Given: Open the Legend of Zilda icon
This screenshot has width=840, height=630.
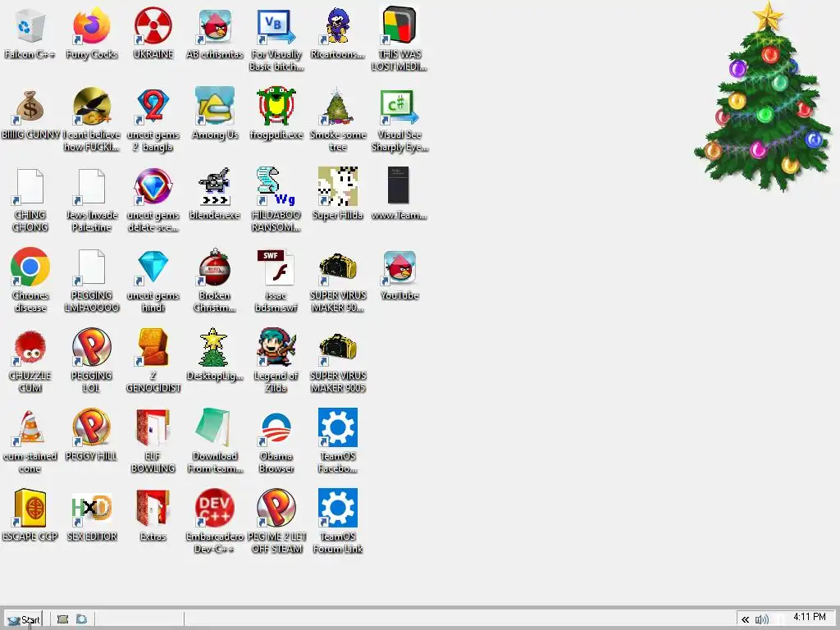Looking at the screenshot, I should coord(276,348).
